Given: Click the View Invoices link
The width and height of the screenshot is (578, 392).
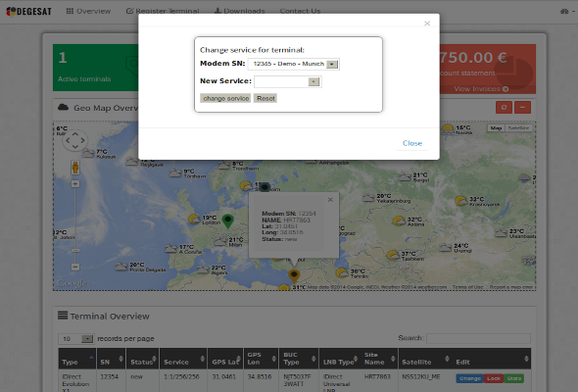Looking at the screenshot, I should point(481,89).
